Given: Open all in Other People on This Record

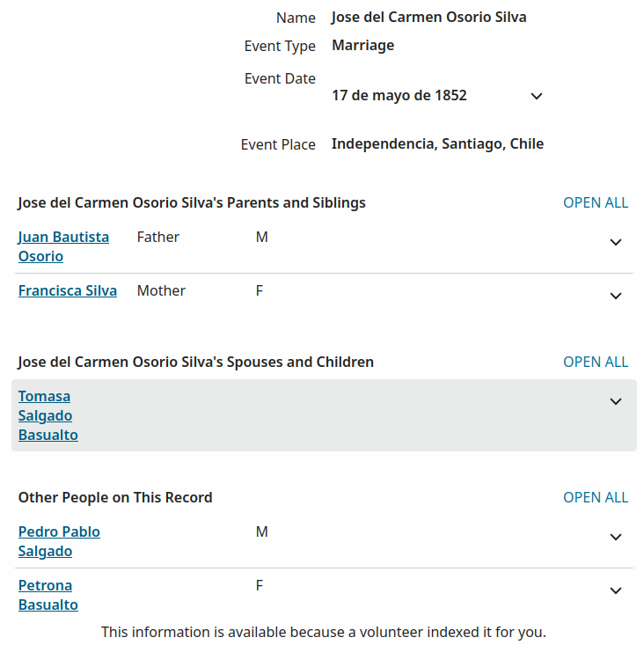Looking at the screenshot, I should 596,497.
